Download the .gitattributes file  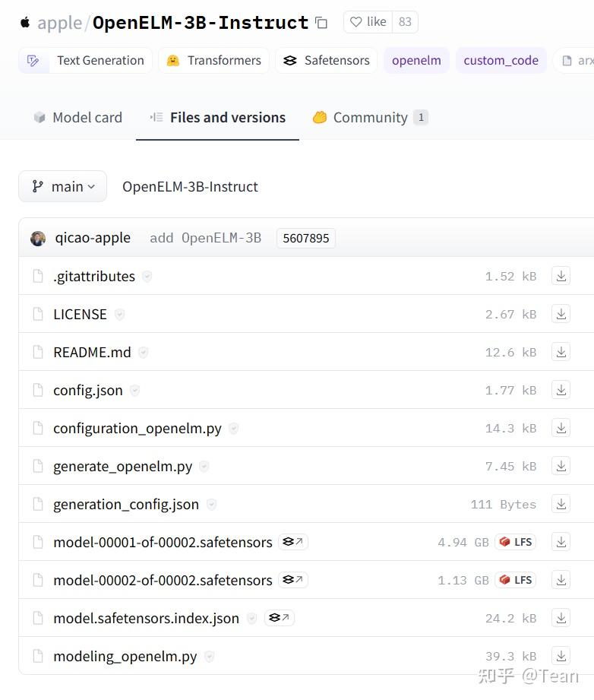[561, 275]
